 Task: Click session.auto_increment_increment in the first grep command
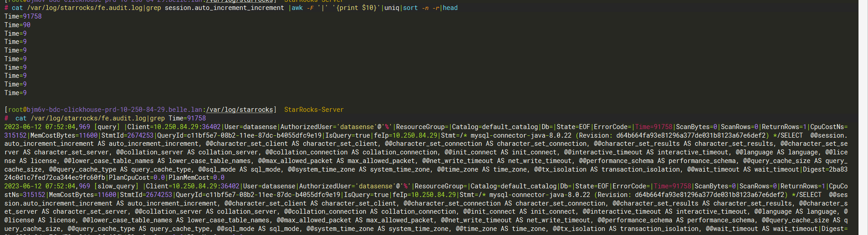click(224, 8)
